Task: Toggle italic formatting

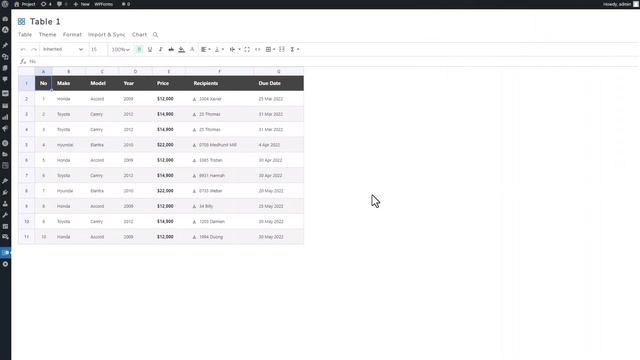Action: coord(160,49)
